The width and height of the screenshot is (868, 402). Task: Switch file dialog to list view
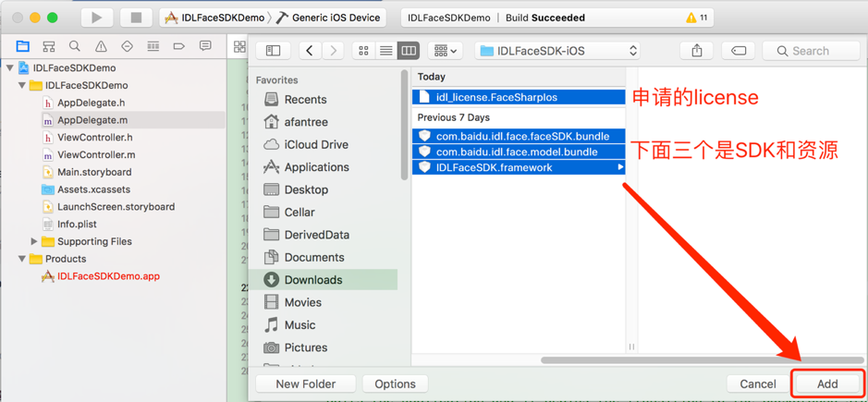(x=385, y=51)
